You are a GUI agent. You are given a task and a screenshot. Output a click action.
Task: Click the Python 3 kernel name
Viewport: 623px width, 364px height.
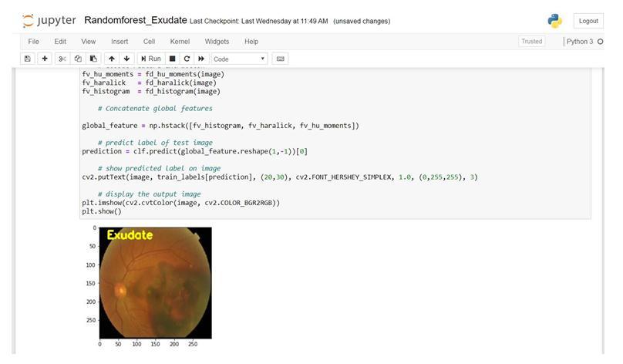580,42
